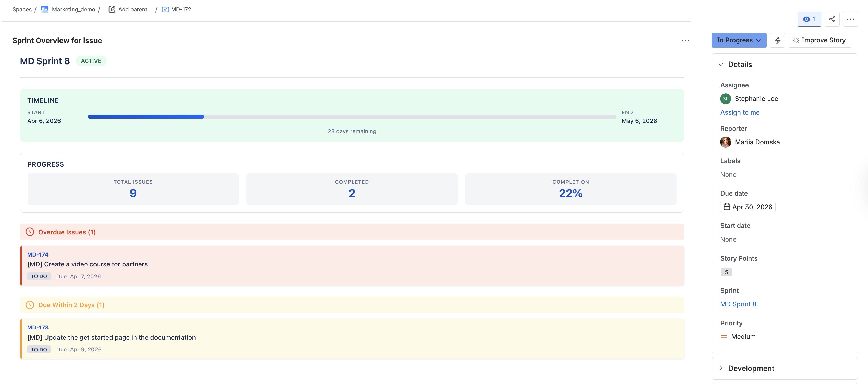Open Marketing_demo breadcrumb item
The height and width of the screenshot is (384, 868).
click(74, 9)
